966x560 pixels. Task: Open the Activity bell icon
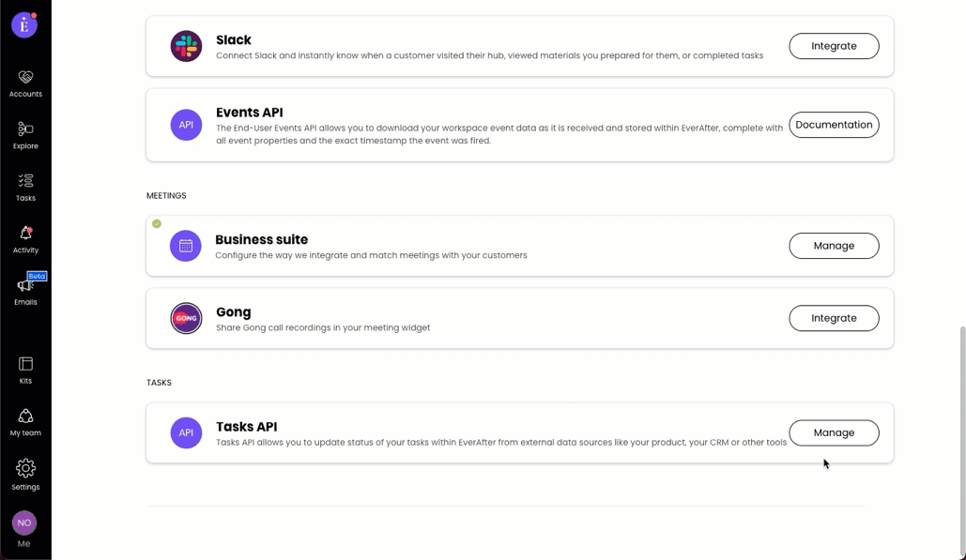(25, 234)
